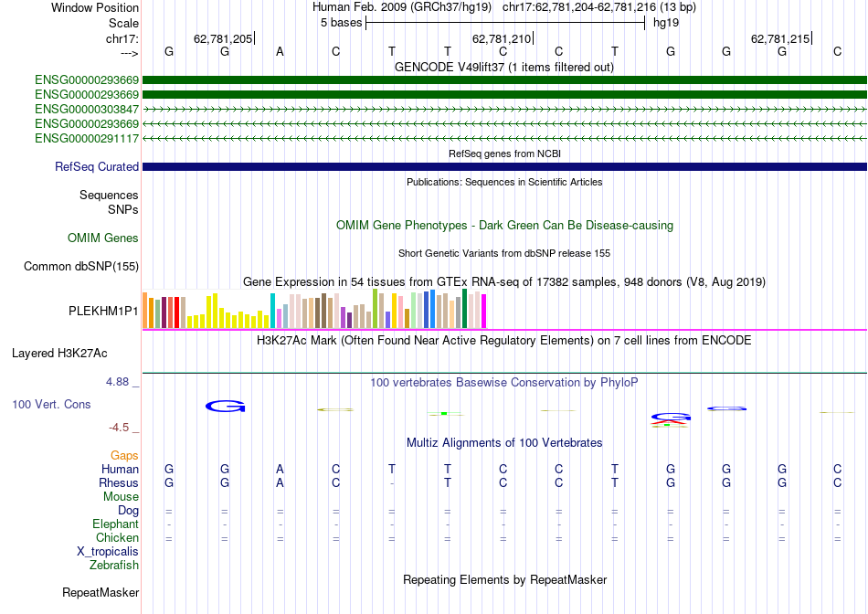Click the X_tropicalis alignment row label
The image size is (868, 614).
tap(108, 552)
